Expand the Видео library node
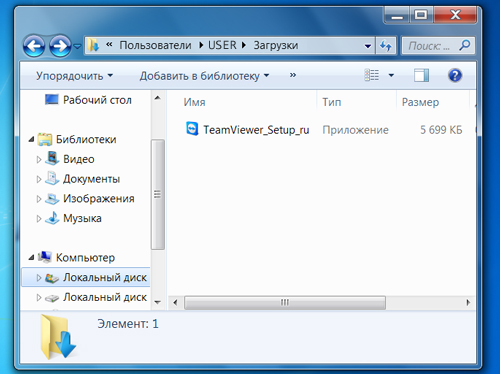Screen dimensions: 500x374 coord(39,160)
